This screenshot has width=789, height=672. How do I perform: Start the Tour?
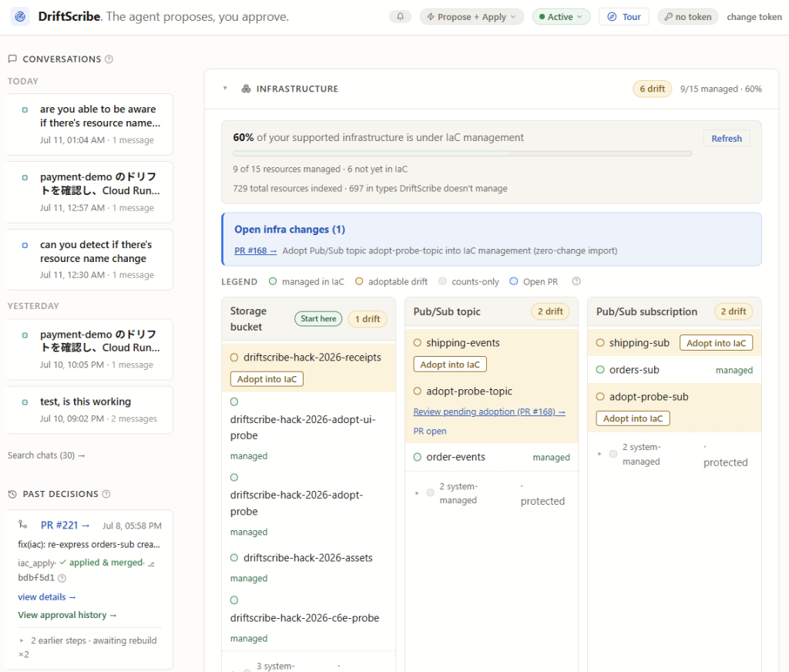[624, 17]
